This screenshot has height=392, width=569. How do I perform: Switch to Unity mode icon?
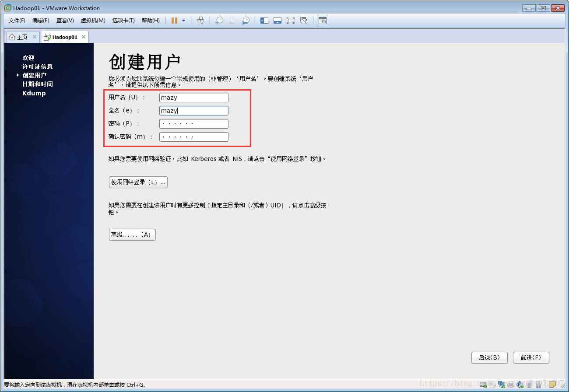(x=304, y=21)
